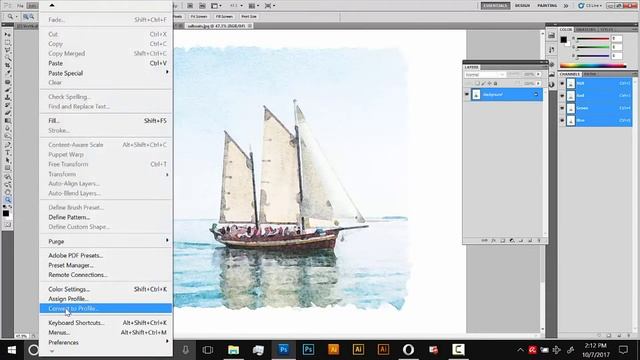The height and width of the screenshot is (360, 640).
Task: Toggle visibility of the Background layer
Action: pyautogui.click(x=467, y=95)
